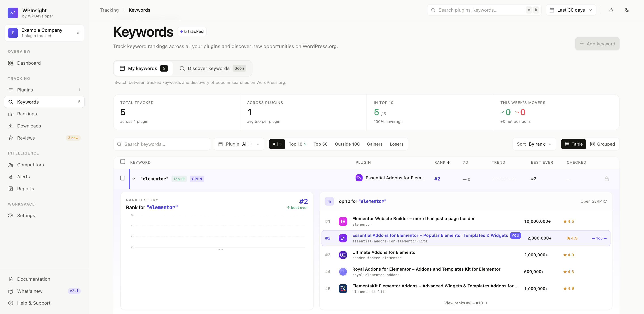Viewport: 644px width, 314px height.
Task: Click the Documentation page icon
Action: click(x=11, y=279)
